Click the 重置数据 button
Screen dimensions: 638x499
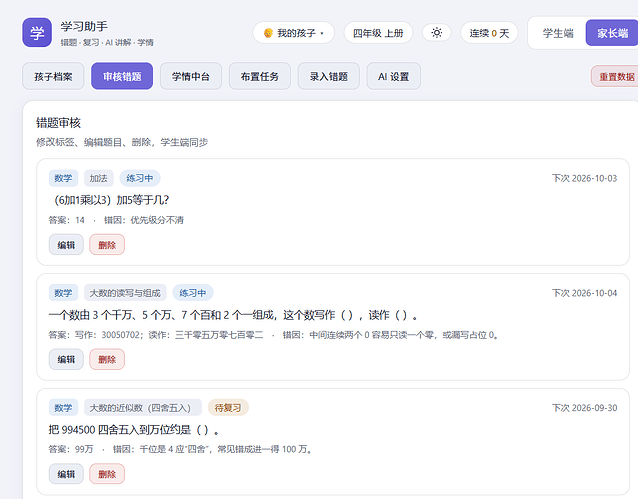point(616,76)
